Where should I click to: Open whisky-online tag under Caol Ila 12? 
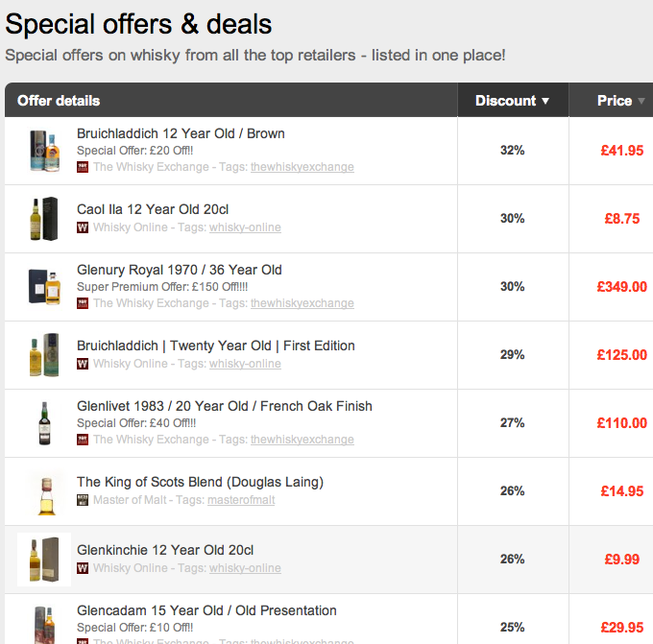click(245, 227)
